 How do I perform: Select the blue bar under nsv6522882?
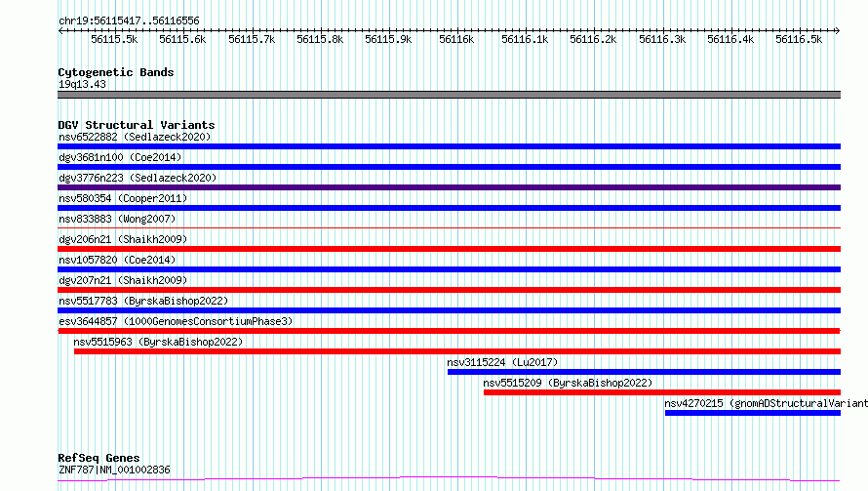click(x=449, y=146)
